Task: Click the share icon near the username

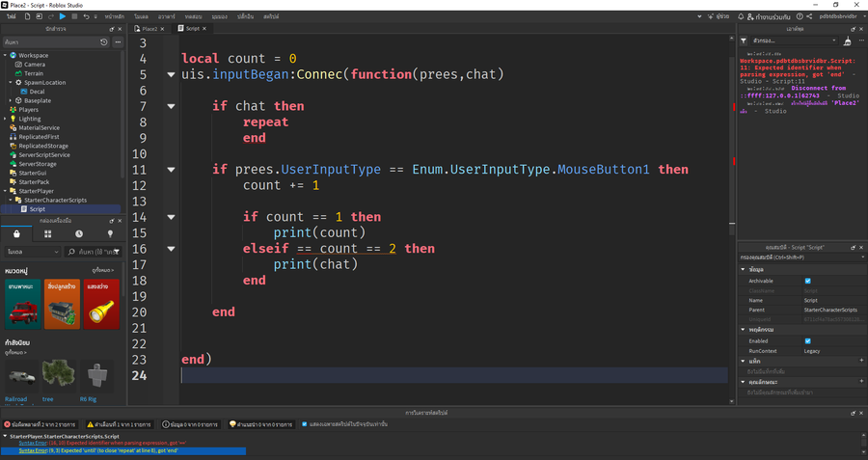Action: tap(809, 16)
